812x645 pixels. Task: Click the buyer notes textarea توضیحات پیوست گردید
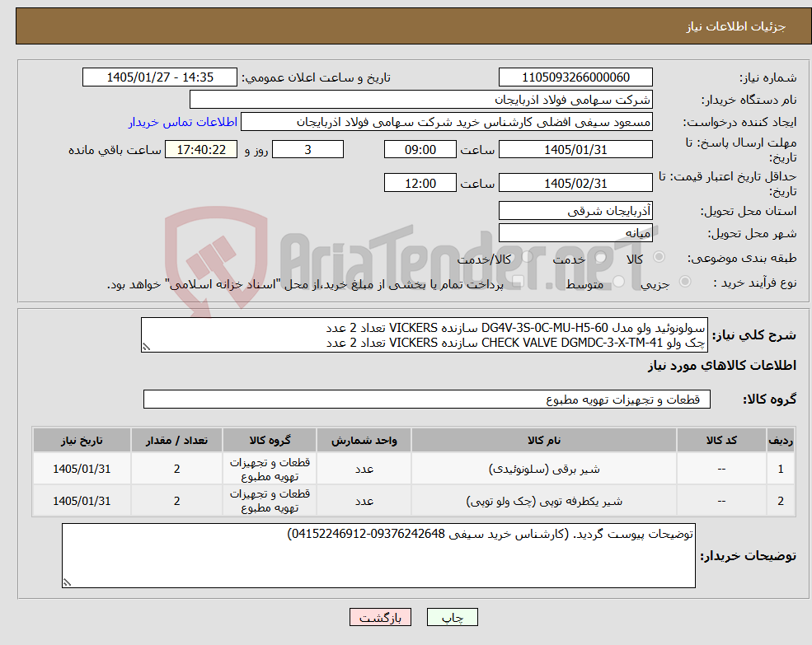(378, 555)
